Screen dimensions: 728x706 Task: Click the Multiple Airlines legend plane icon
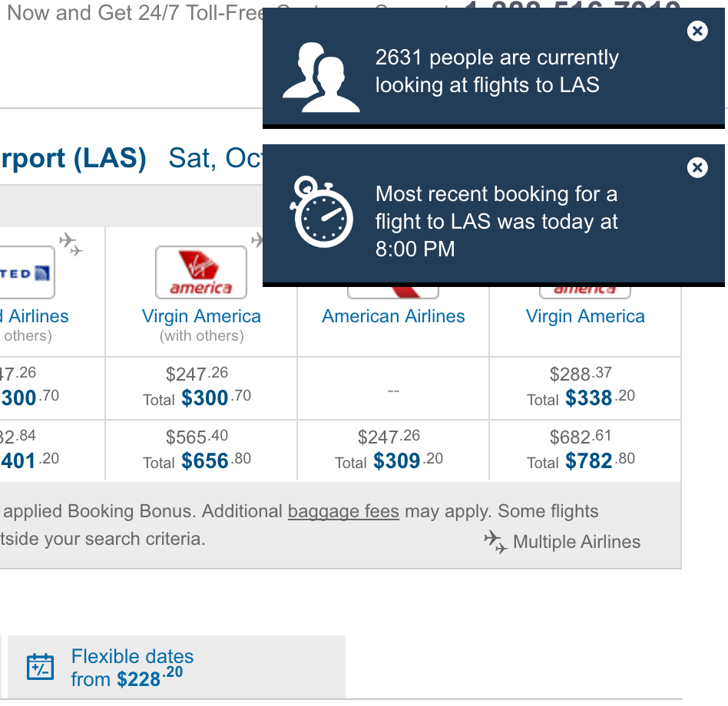pos(495,543)
